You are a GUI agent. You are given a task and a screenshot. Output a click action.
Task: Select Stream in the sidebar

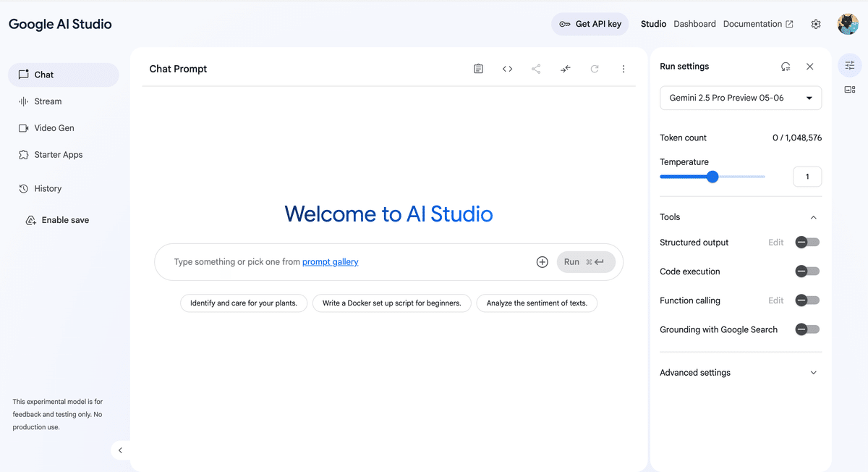48,101
